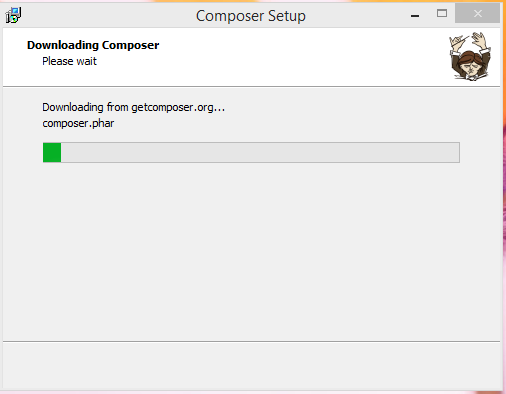The image size is (506, 394).
Task: Click the Downloading Composer heading
Action: [93, 45]
